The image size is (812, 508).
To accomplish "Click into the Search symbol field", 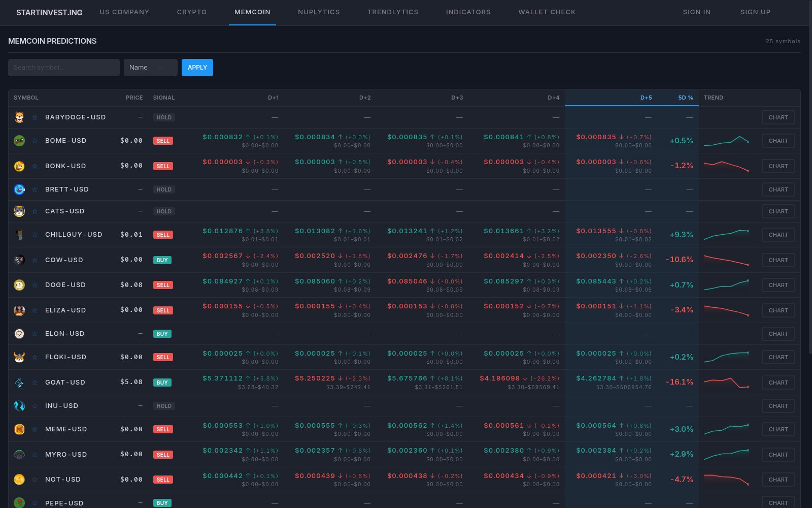I will [x=64, y=68].
